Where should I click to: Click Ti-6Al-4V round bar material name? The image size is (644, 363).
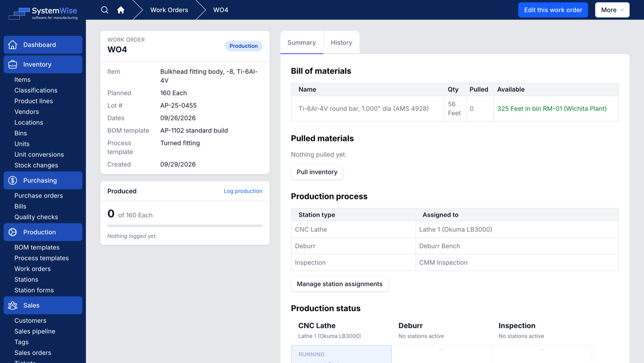pos(363,109)
